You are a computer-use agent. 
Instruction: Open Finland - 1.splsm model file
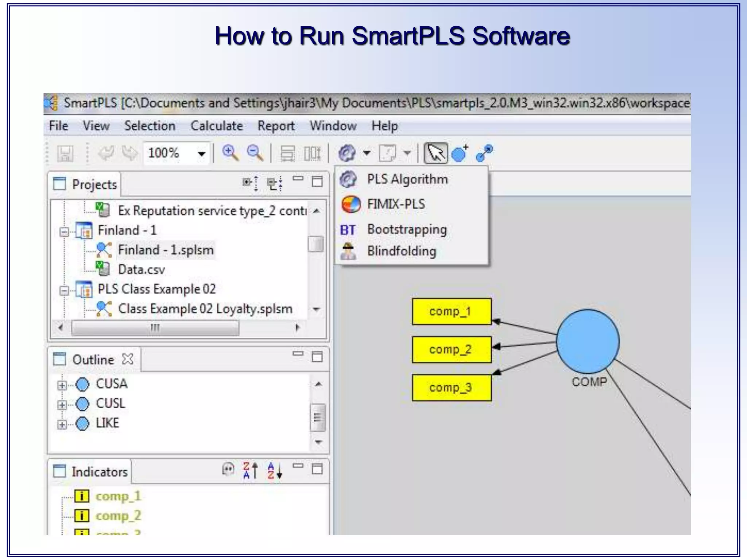[x=166, y=250]
